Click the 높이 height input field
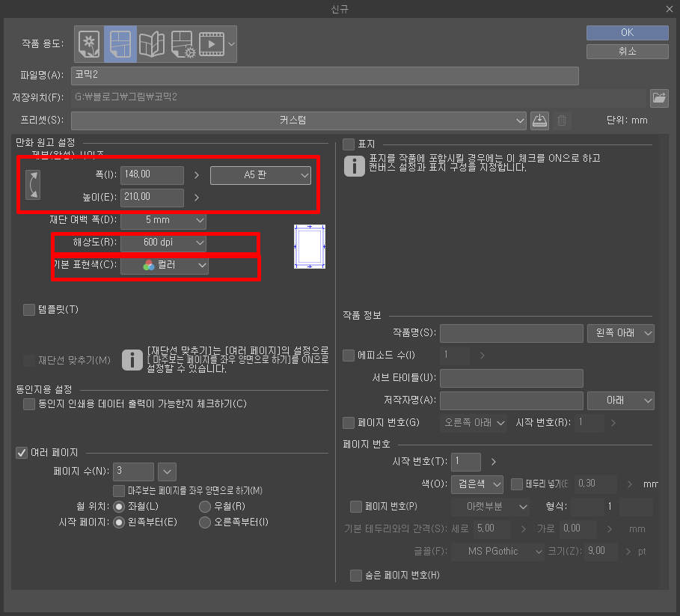Viewport: 680px width, 616px height. [152, 198]
